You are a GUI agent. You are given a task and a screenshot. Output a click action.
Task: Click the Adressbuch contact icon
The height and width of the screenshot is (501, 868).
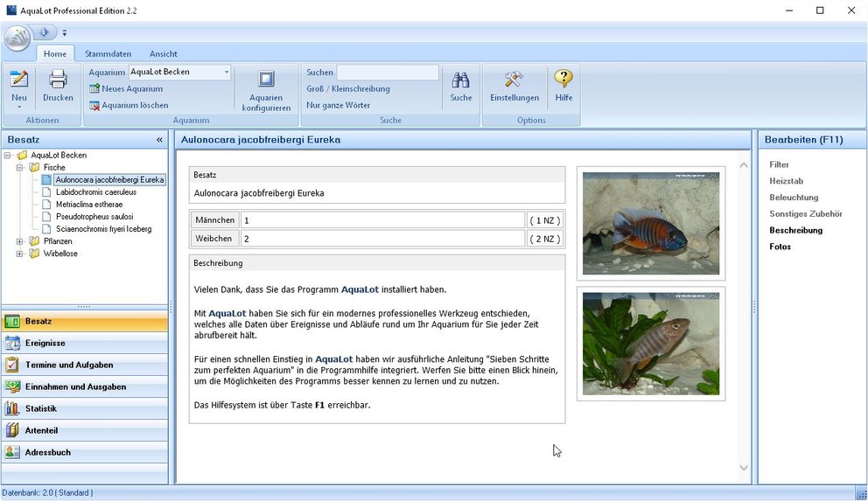point(12,452)
